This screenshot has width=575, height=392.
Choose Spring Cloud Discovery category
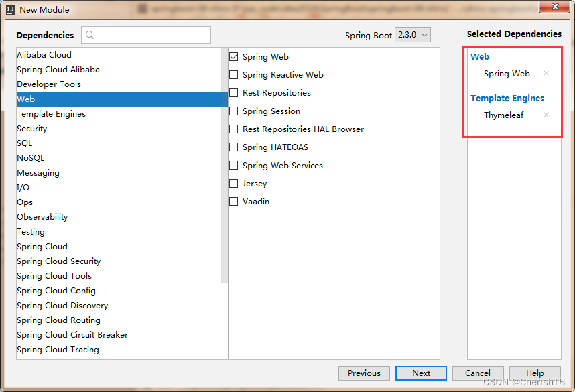[x=119, y=305]
